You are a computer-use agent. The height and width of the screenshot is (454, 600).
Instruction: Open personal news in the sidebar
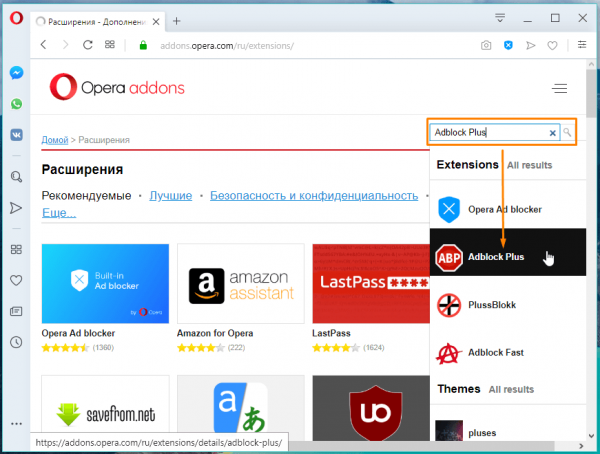(16, 311)
